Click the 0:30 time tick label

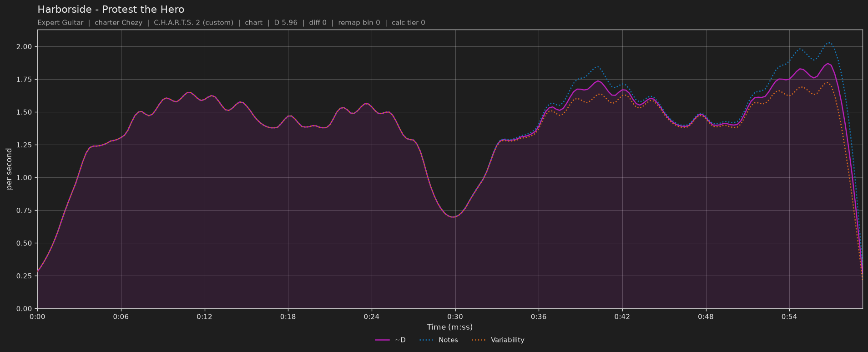click(x=455, y=317)
